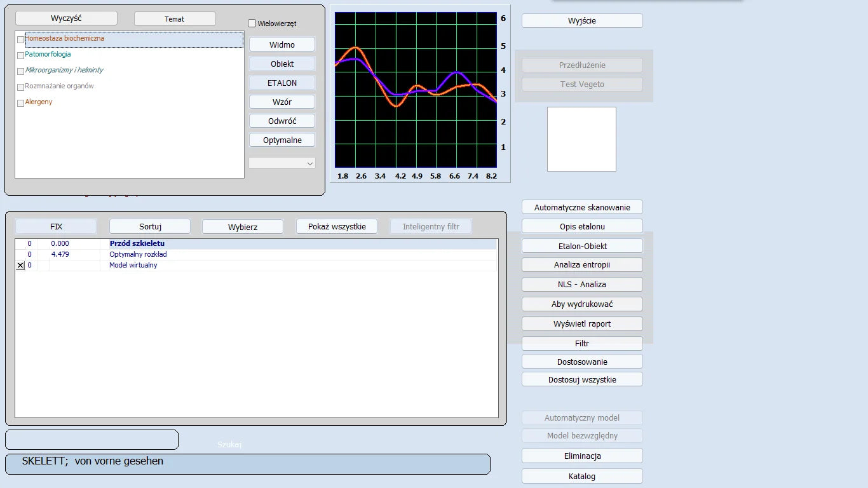This screenshot has height=488, width=868.
Task: Tick the Patomorfologia checkbox
Action: point(21,55)
